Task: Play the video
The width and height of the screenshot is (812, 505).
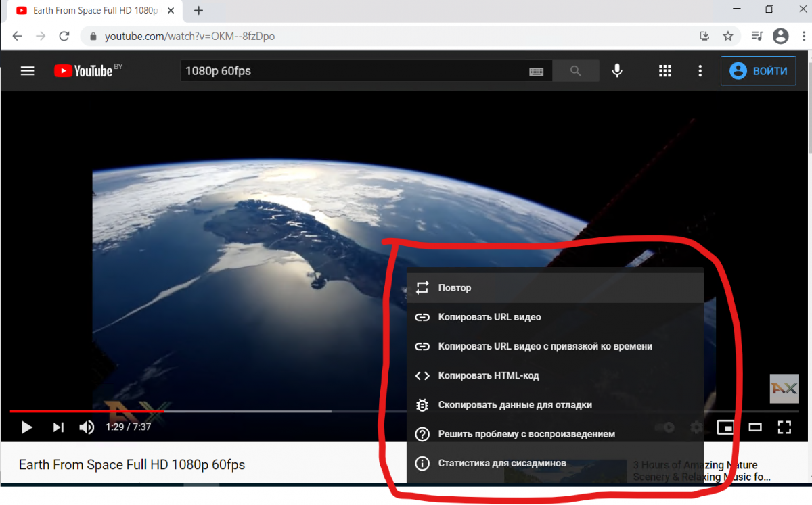Action: [x=26, y=427]
